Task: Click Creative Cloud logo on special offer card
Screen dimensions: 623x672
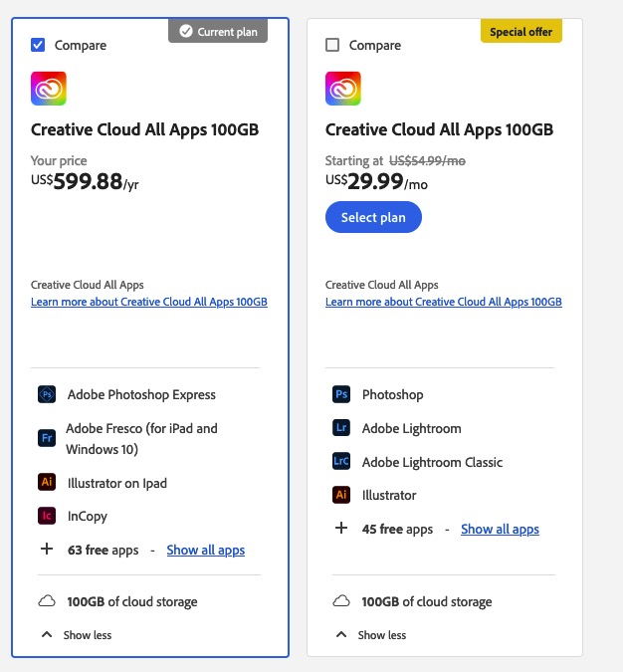Action: pyautogui.click(x=342, y=89)
